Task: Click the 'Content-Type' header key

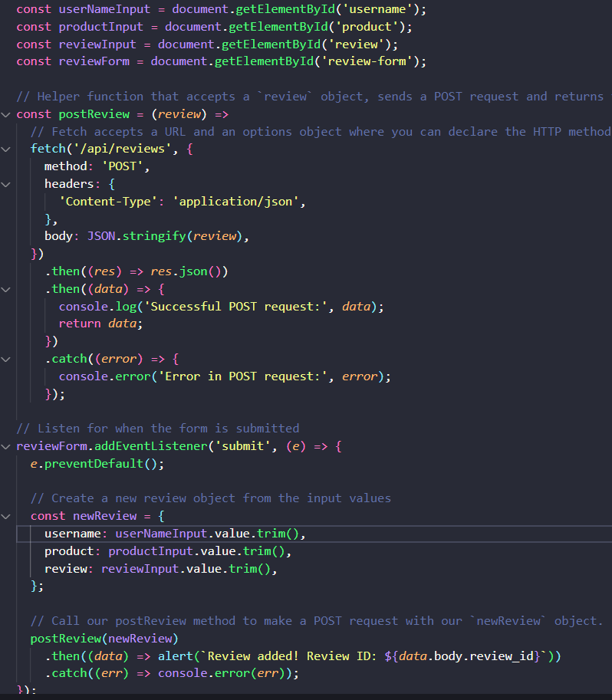Action: (108, 202)
